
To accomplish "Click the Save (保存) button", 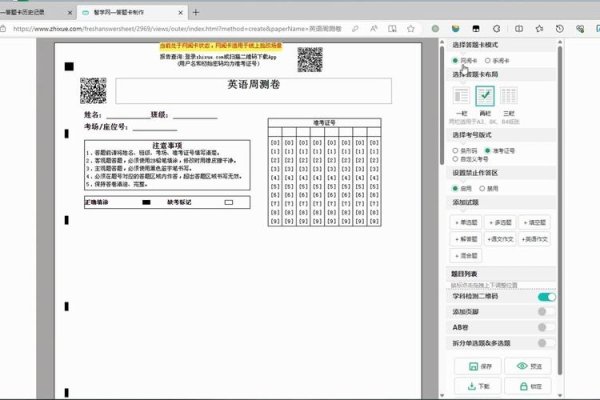I will coord(479,366).
